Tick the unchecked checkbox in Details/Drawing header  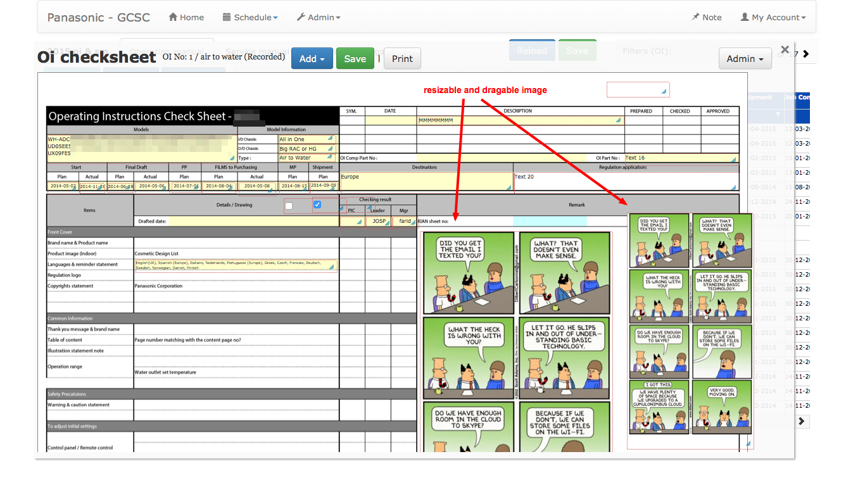[x=289, y=206]
